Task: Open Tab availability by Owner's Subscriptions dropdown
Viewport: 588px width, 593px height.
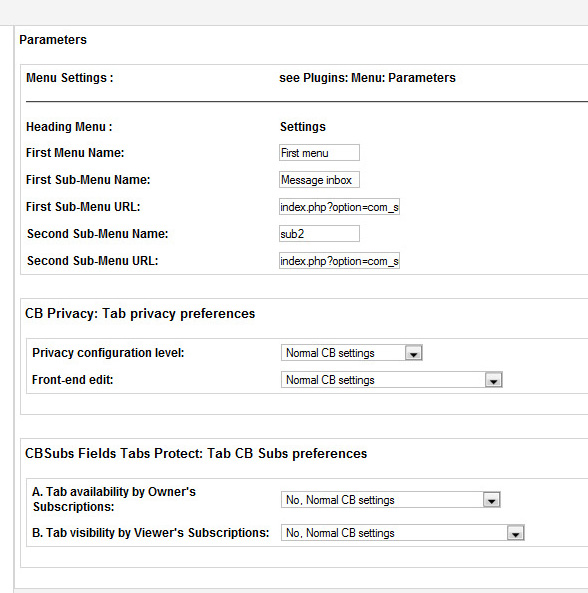Action: pos(391,500)
